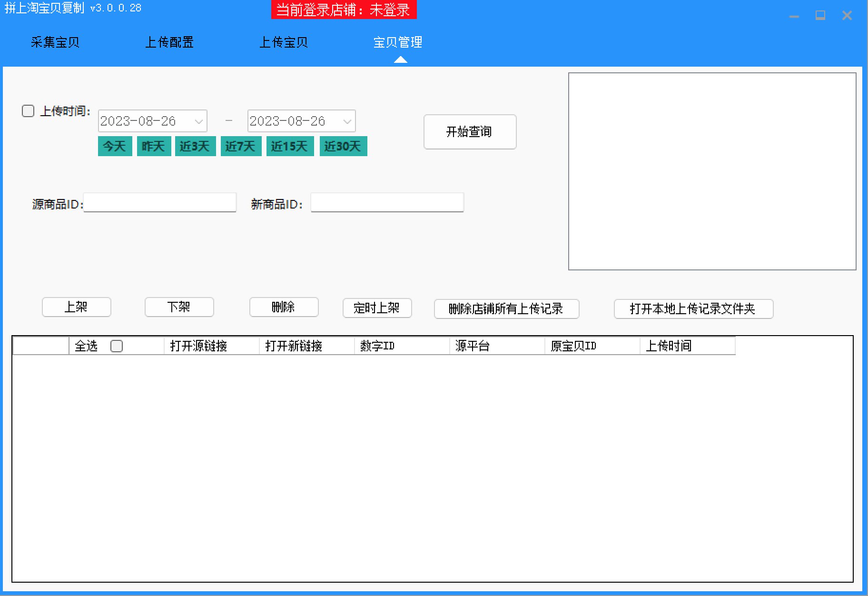Open 打开本地上传记录文件夹 folder button
Image resolution: width=868 pixels, height=596 pixels.
click(x=694, y=309)
